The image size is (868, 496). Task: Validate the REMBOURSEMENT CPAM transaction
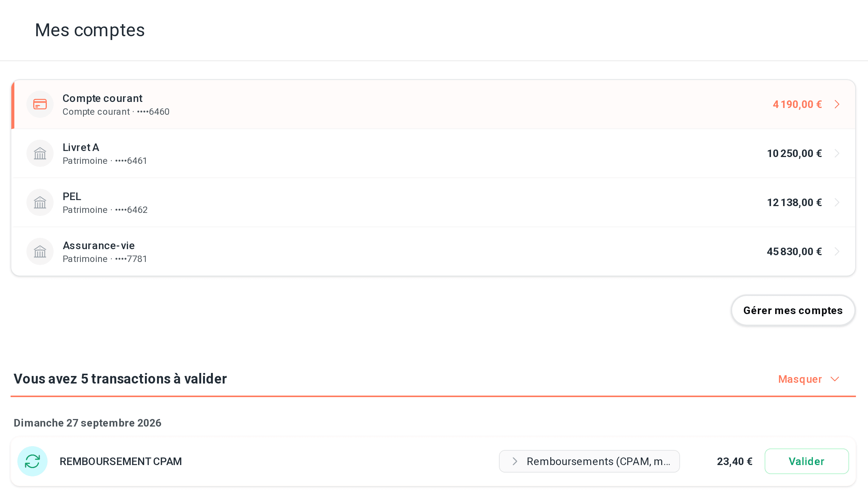pyautogui.click(x=806, y=461)
